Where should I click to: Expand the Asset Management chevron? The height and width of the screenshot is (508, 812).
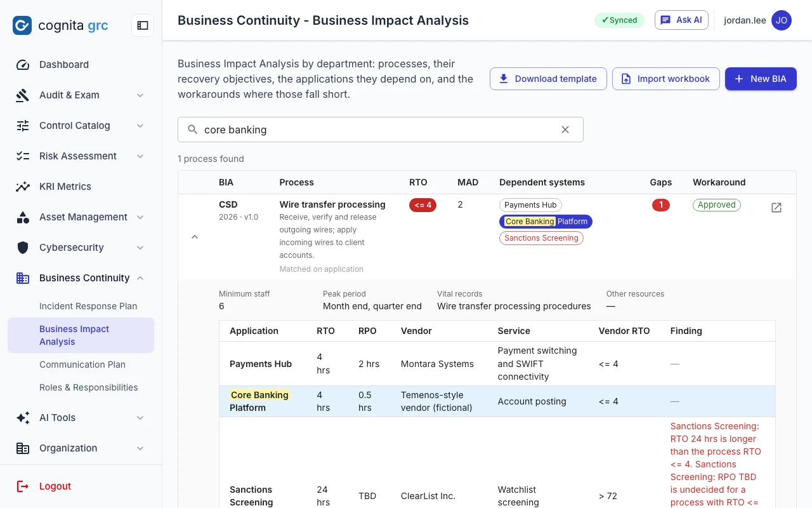[140, 217]
